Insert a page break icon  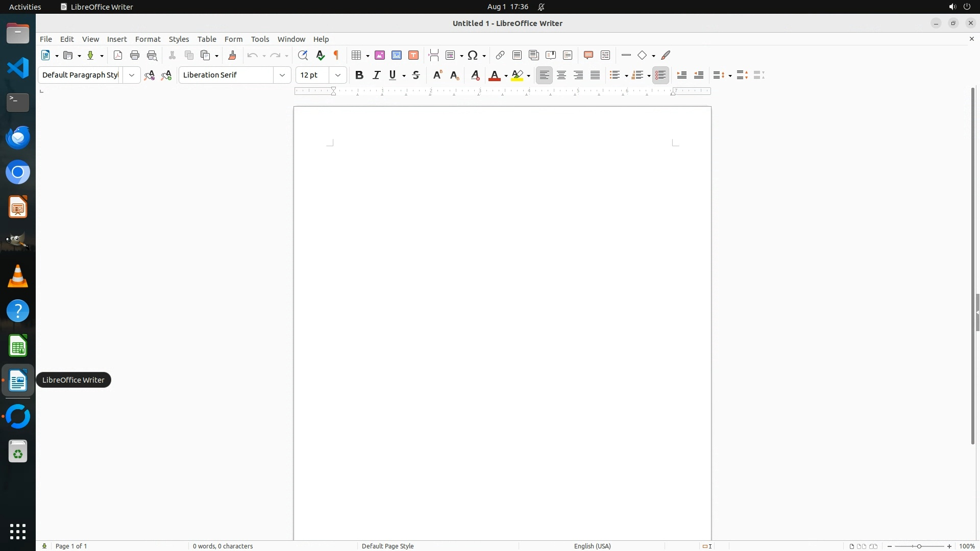point(434,56)
